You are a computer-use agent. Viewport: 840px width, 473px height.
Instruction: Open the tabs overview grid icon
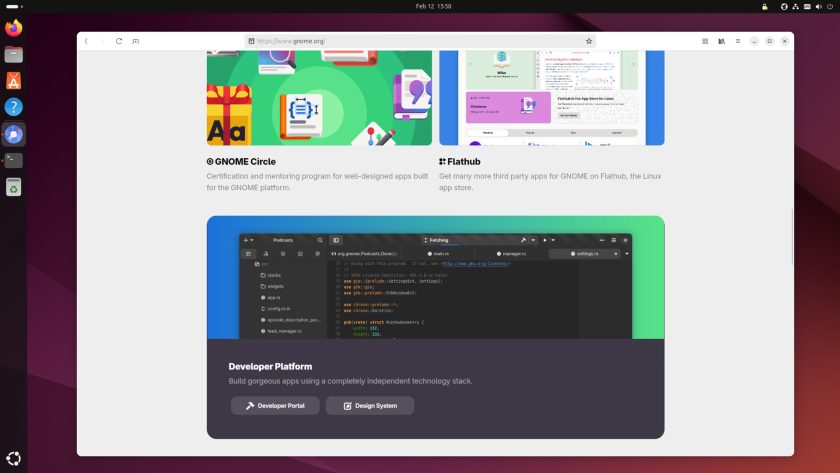coord(705,41)
